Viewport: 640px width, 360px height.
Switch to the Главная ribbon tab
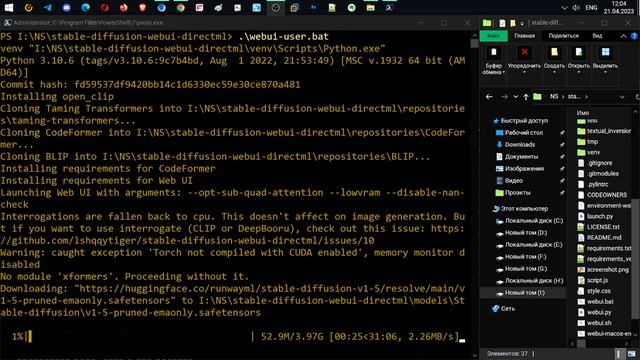524,36
